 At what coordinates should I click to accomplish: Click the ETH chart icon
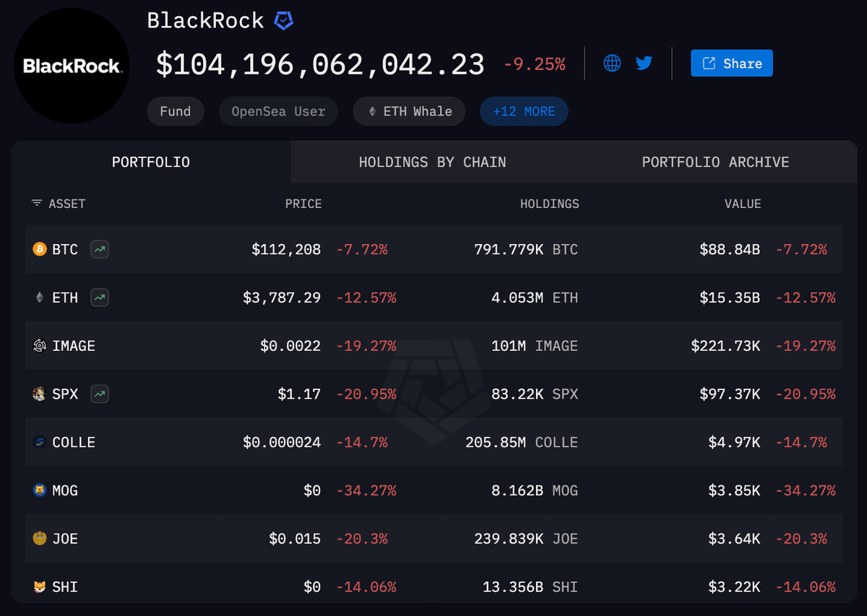(x=100, y=298)
